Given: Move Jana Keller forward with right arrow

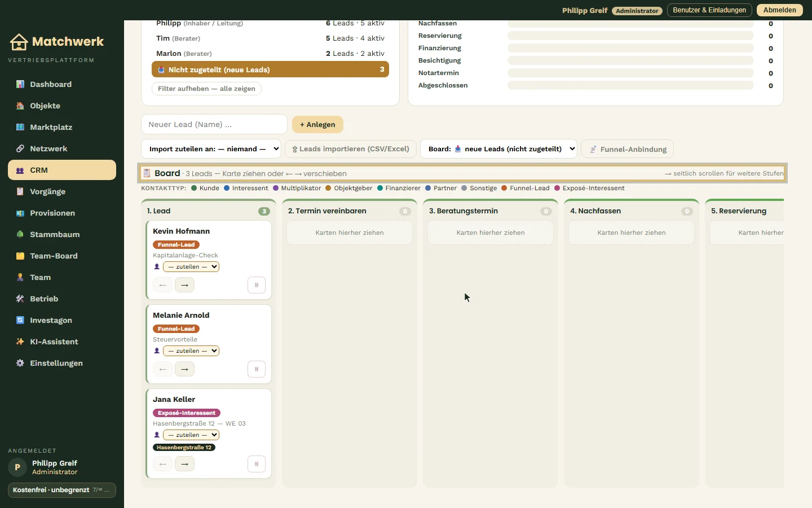Looking at the screenshot, I should click(184, 464).
